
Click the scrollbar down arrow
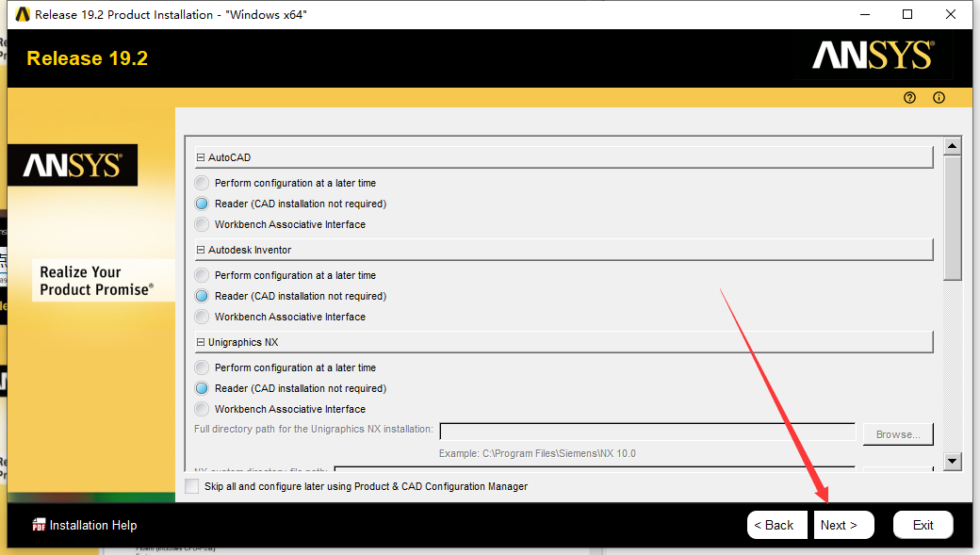click(952, 461)
